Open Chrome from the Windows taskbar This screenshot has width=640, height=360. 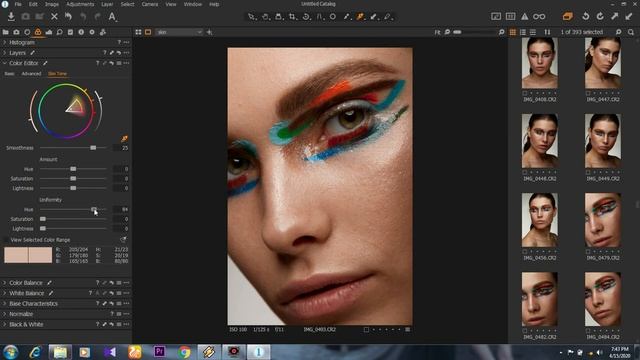[184, 352]
